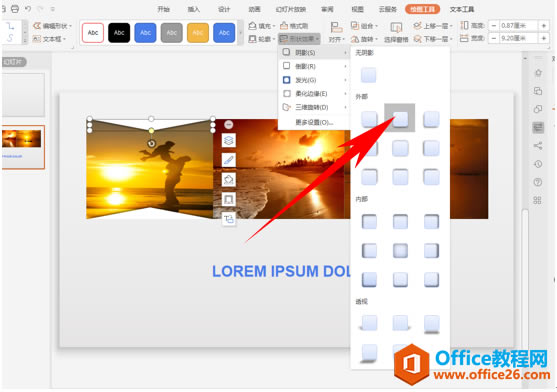Click the 0.87厘米 height input field

click(518, 26)
